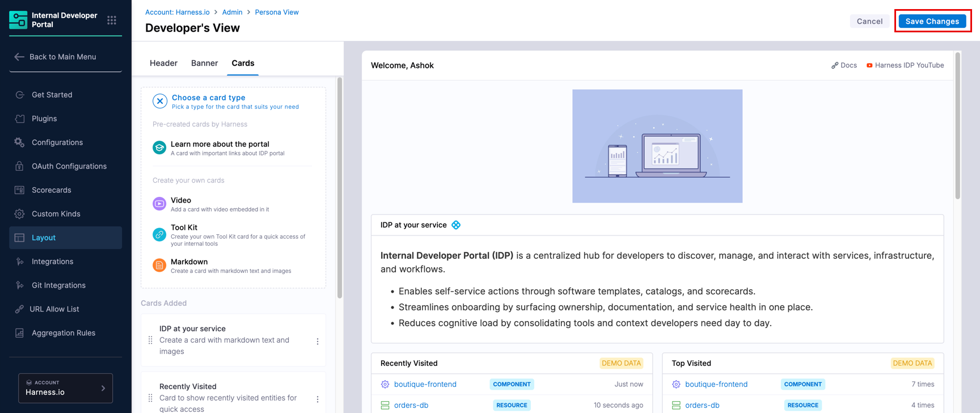Click the Integrations sidebar icon
The height and width of the screenshot is (413, 980).
click(20, 262)
